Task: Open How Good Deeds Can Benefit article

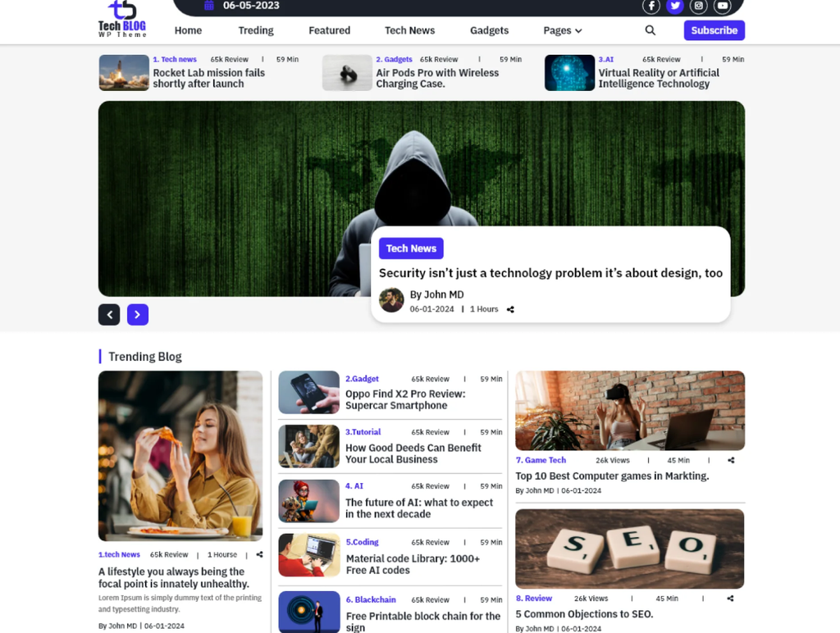Action: pos(413,453)
